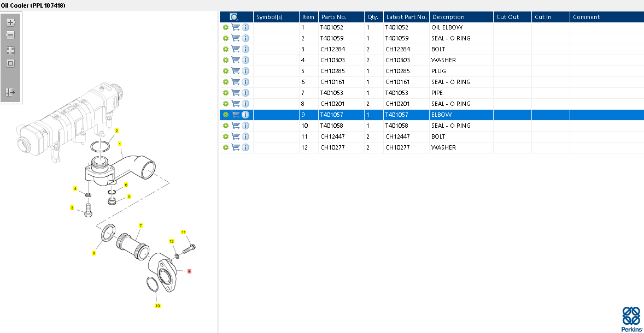Screen dimensions: 644x333
Task: Add T401059 seal O ring to cart
Action: tap(236, 38)
